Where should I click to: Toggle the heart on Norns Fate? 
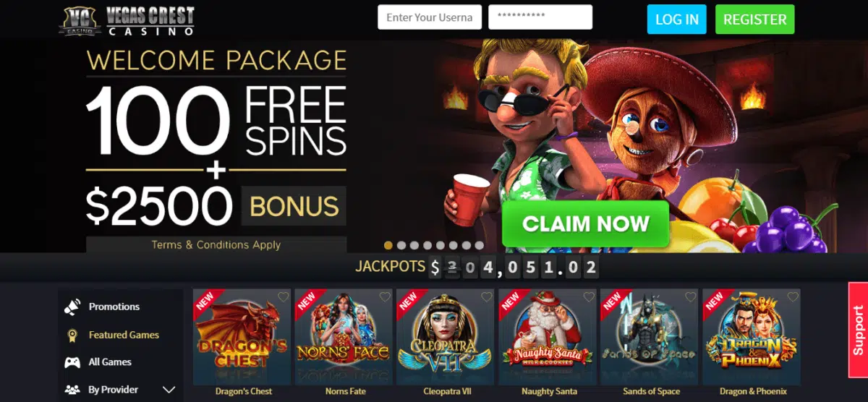click(x=386, y=297)
